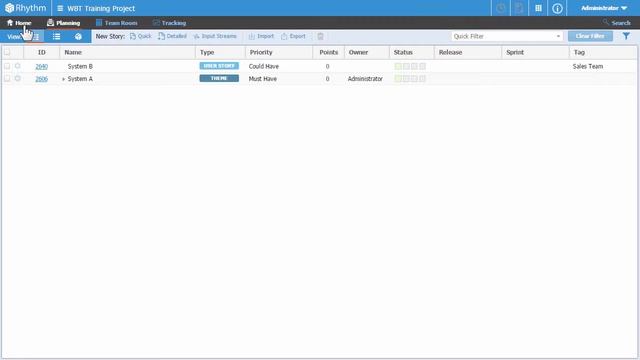The height and width of the screenshot is (360, 640).
Task: Click the Must Have priority cell
Action: coord(263,79)
